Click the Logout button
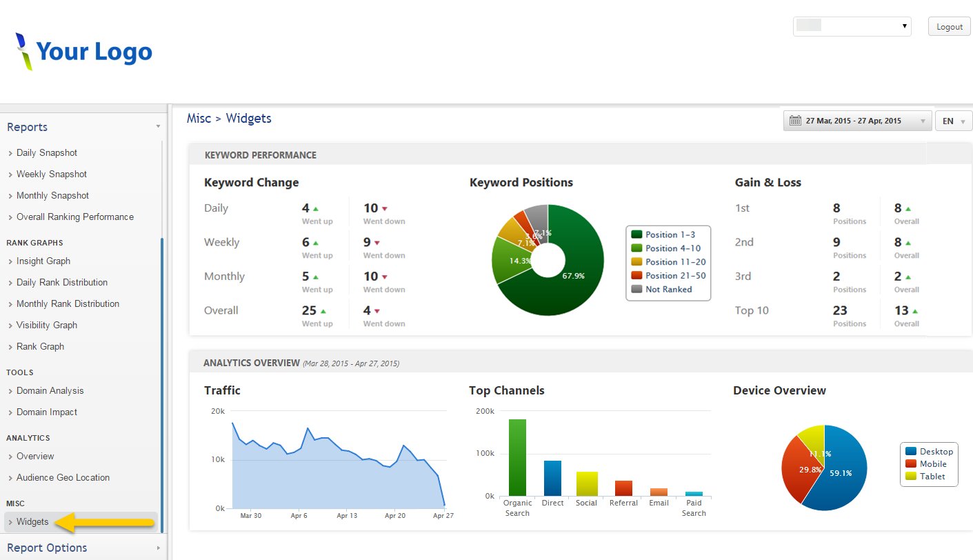973x560 pixels. 949,27
